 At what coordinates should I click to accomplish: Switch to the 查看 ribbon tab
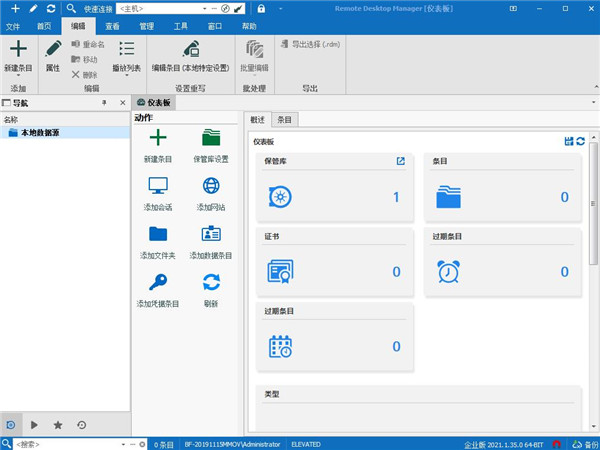112,26
